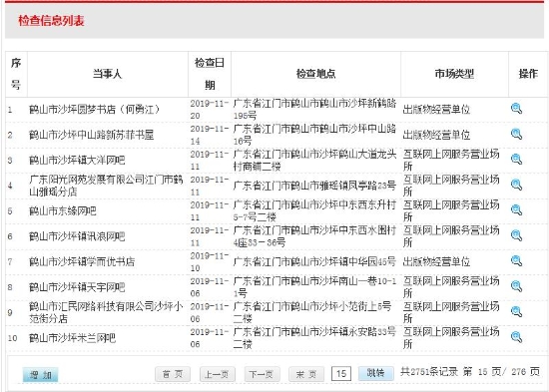Click 互联网上网服务营业场所 in 大洋网吧 row

pyautogui.click(x=451, y=160)
